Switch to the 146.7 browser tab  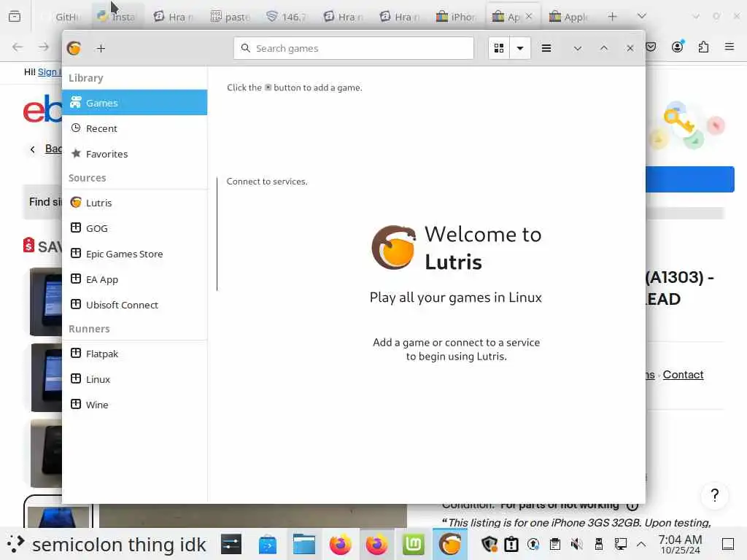point(287,17)
